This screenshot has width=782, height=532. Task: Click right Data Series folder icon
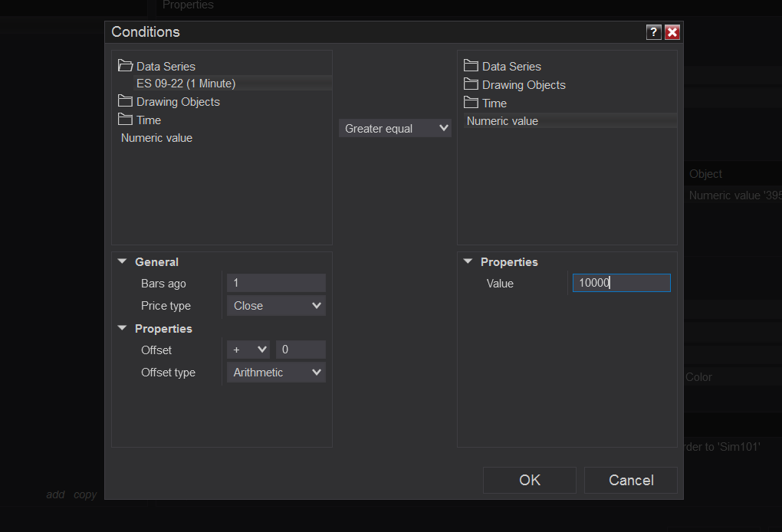tap(471, 66)
